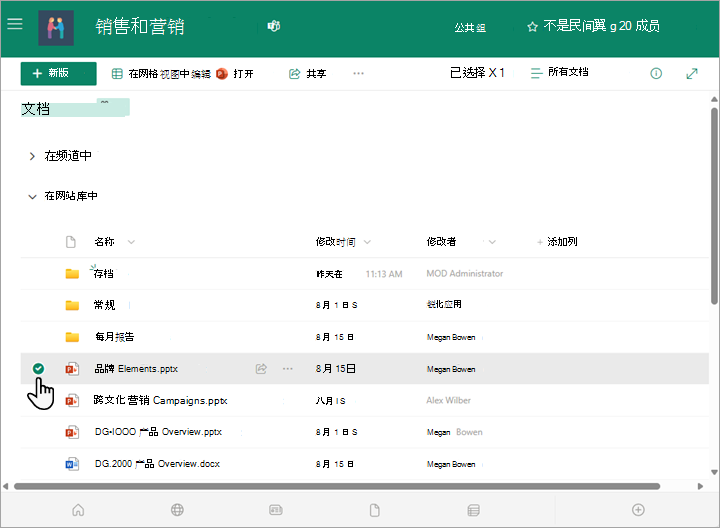Open DG-1000 产品 Overview.pptx file
The width and height of the screenshot is (720, 528).
pyautogui.click(x=158, y=432)
